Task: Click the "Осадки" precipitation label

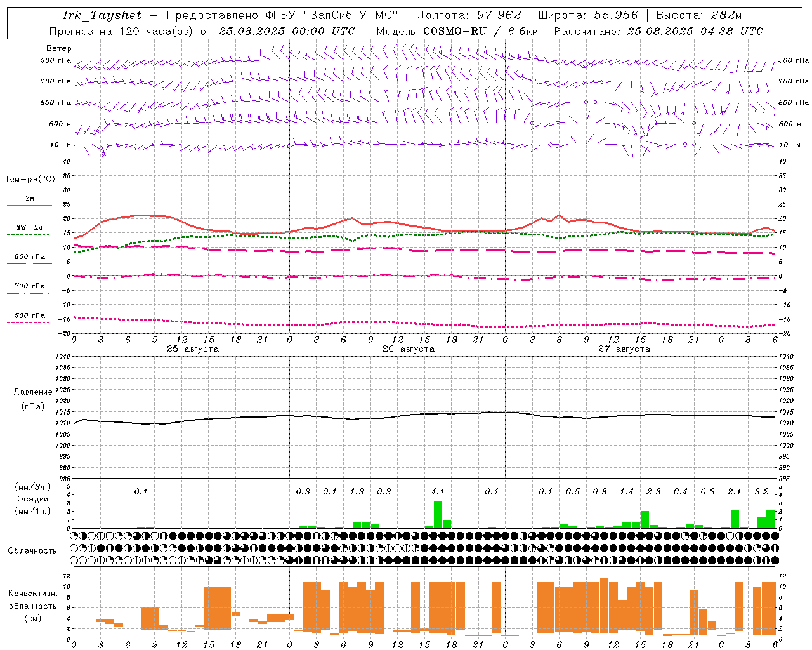Action: 33,499
